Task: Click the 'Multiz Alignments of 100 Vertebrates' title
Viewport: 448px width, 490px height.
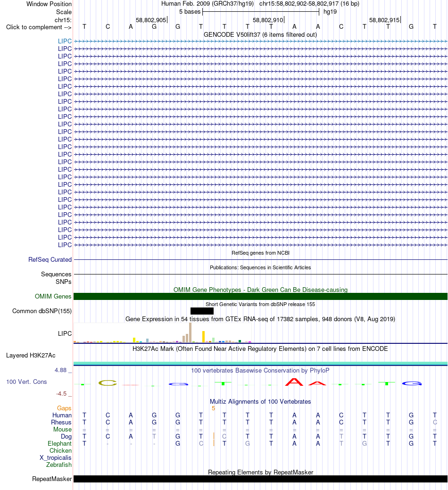Action: 260,401
